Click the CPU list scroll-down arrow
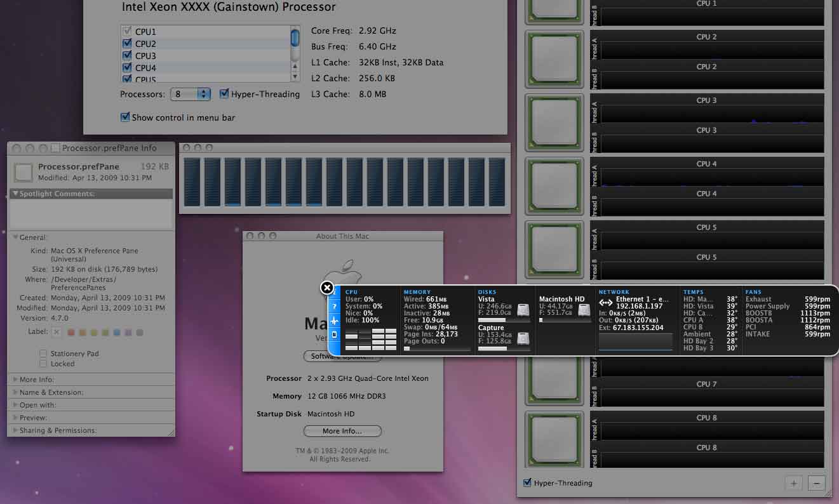839x504 pixels. (295, 76)
